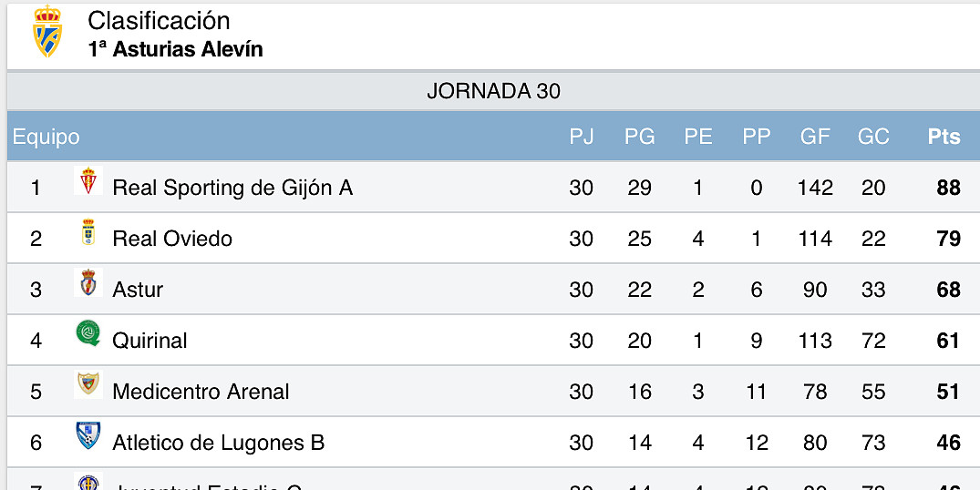980x490 pixels.
Task: Click the green Quirinal team logo
Action: pos(88,333)
